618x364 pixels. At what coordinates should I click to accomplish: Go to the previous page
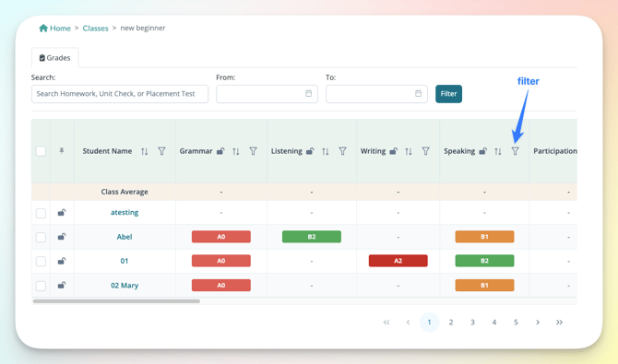tap(408, 323)
